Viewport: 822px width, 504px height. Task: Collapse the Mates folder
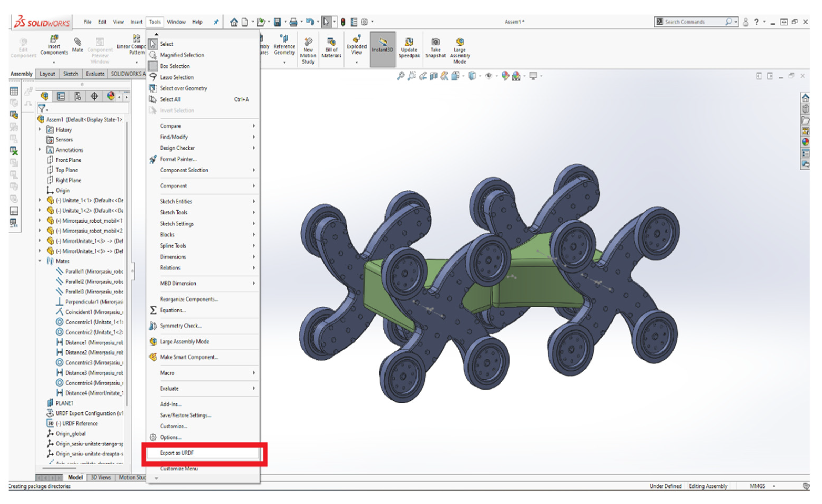pyautogui.click(x=40, y=261)
